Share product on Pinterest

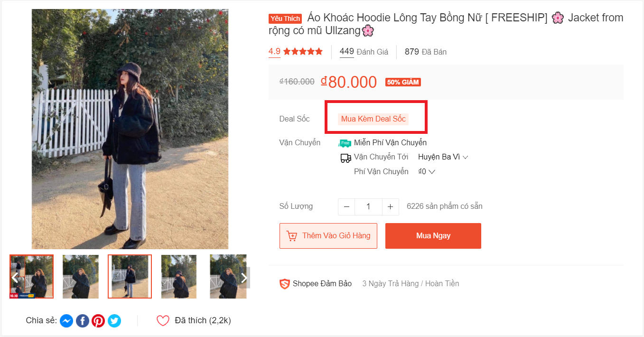(98, 321)
